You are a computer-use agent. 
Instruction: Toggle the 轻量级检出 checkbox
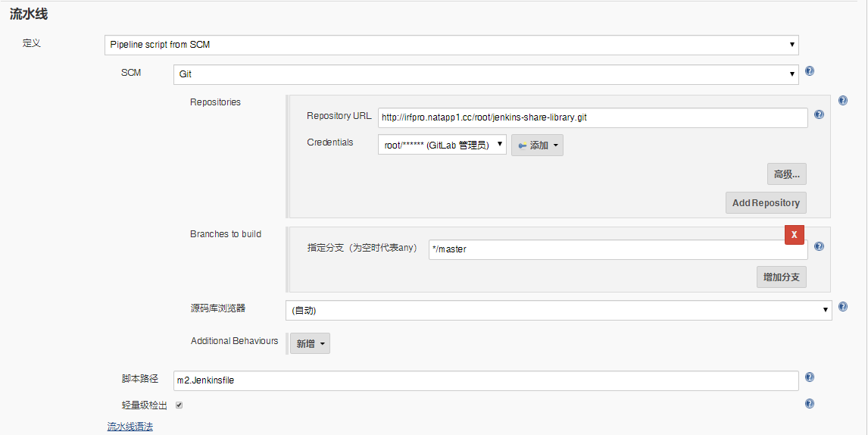179,405
